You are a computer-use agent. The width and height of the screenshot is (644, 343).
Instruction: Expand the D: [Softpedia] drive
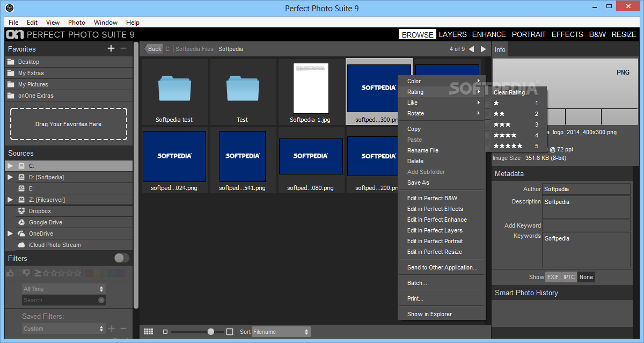(10, 177)
